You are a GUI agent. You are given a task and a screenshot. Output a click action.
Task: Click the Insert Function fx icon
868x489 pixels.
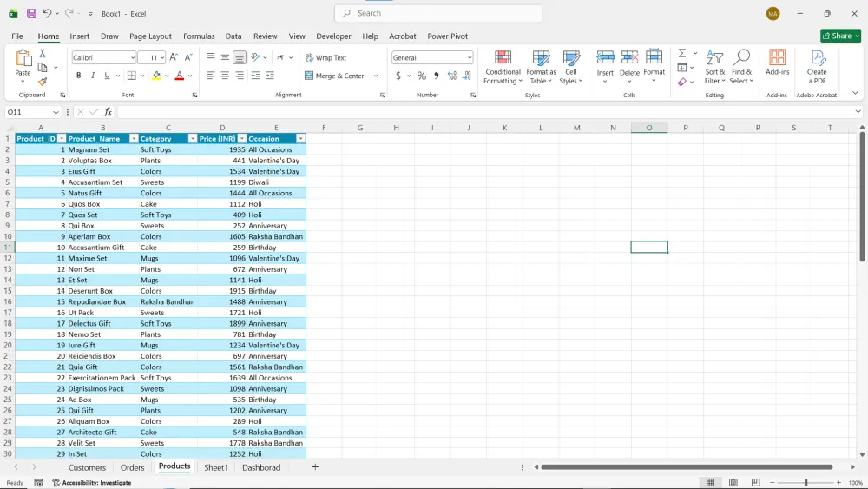tap(108, 112)
